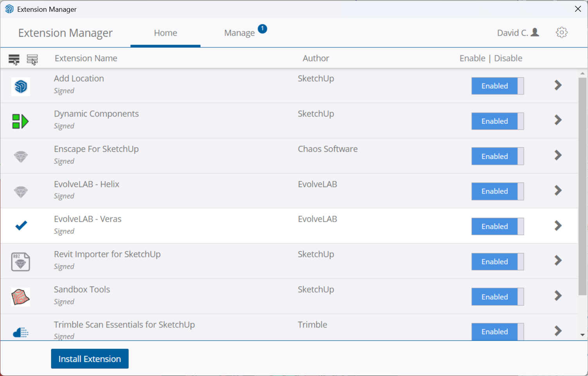
Task: Click the Add Location extension icon
Action: (21, 86)
